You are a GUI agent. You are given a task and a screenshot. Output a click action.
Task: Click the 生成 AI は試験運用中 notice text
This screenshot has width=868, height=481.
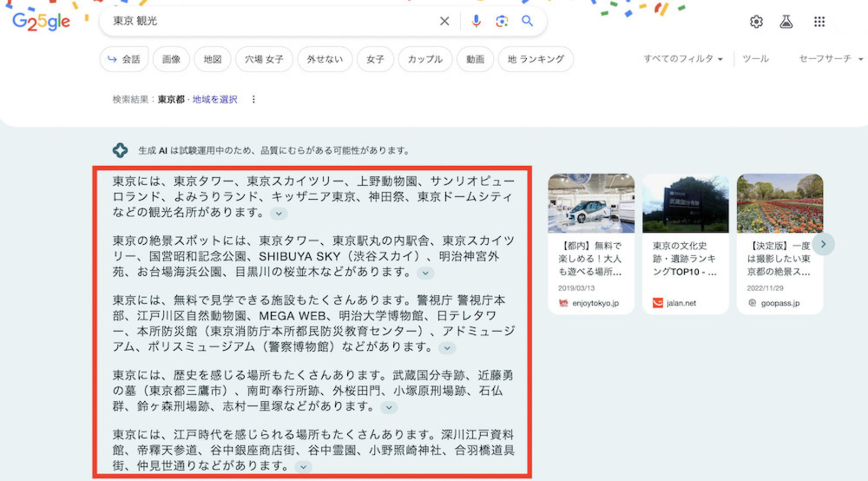coord(274,150)
